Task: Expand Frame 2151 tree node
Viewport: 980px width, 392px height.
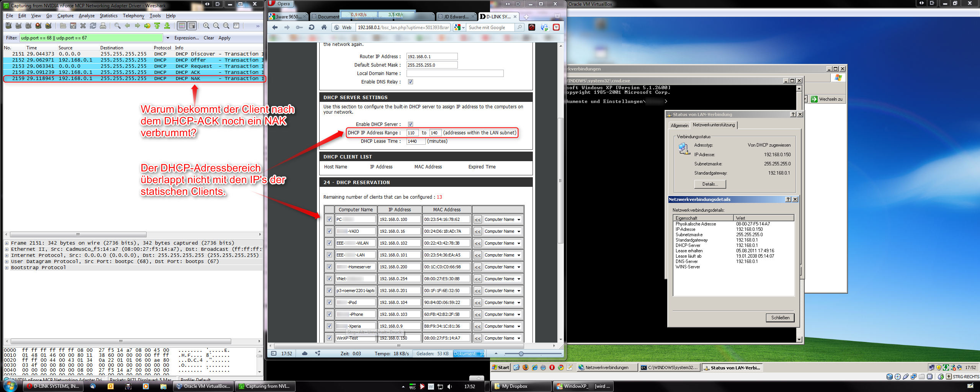Action: pyautogui.click(x=7, y=243)
